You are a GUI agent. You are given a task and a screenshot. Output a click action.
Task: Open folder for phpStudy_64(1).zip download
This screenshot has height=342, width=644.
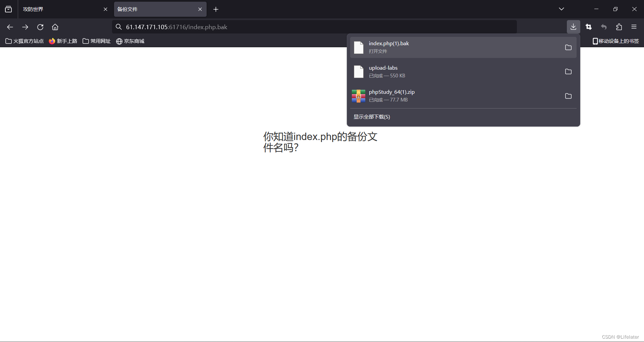(x=568, y=96)
